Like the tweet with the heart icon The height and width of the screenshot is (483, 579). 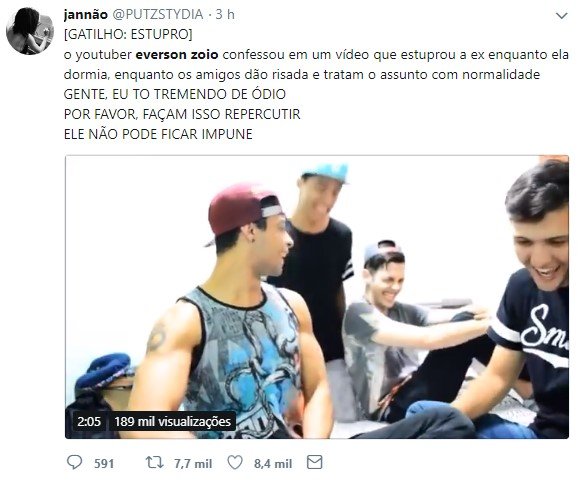pyautogui.click(x=235, y=462)
